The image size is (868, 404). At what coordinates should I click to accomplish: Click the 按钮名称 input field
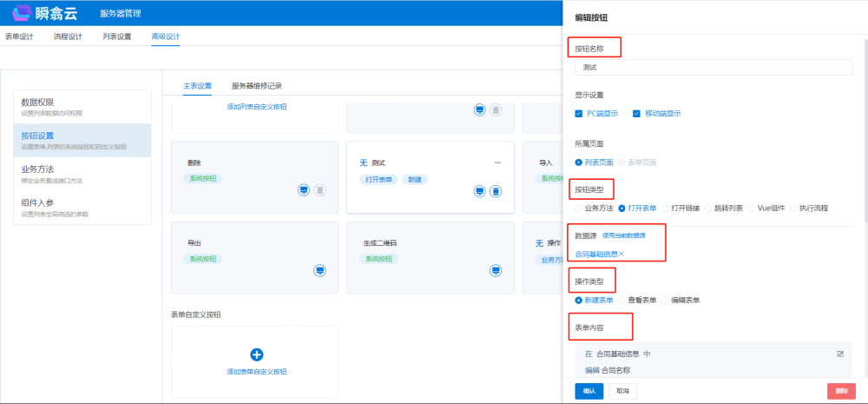[x=713, y=67]
